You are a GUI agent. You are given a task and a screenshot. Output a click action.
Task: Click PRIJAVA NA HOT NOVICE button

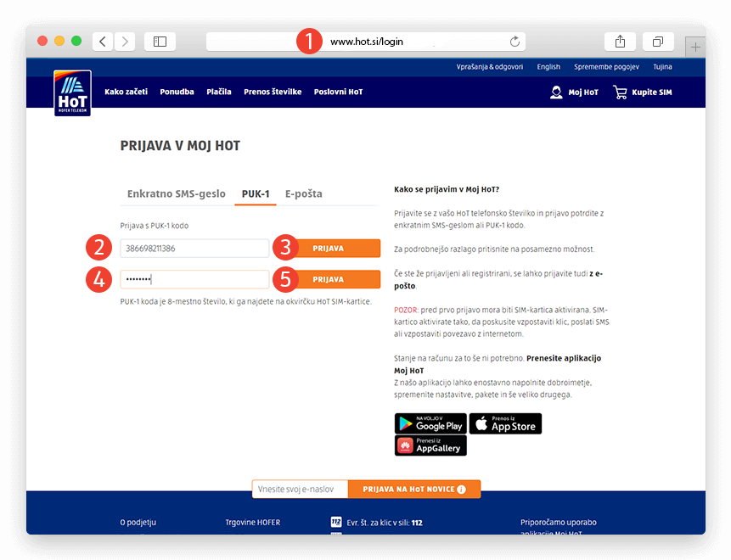(x=414, y=490)
